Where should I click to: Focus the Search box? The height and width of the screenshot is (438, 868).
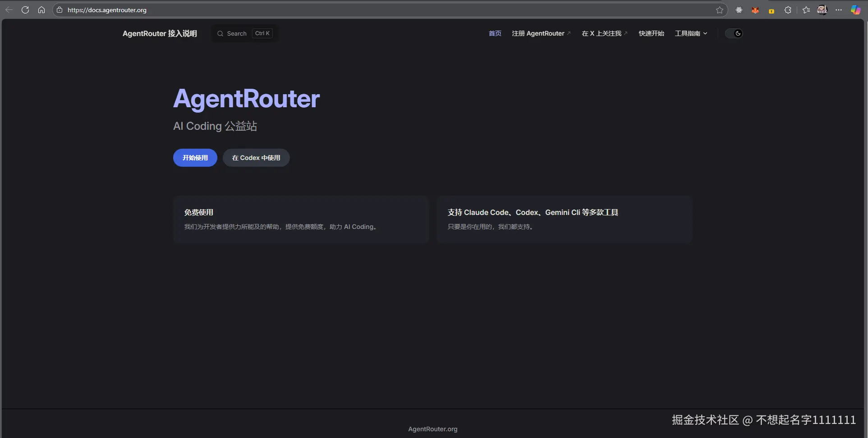(245, 33)
